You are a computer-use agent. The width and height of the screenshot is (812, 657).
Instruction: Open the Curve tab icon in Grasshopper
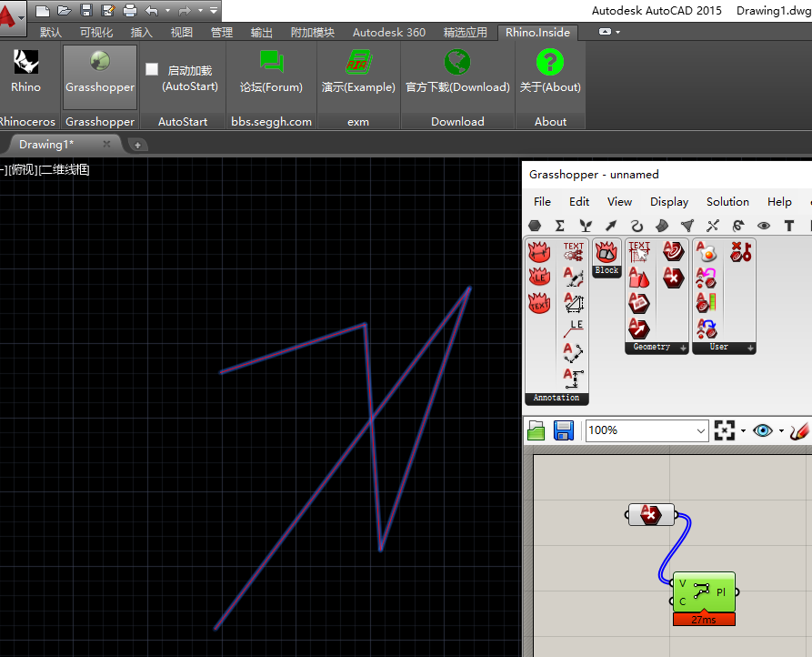[637, 226]
